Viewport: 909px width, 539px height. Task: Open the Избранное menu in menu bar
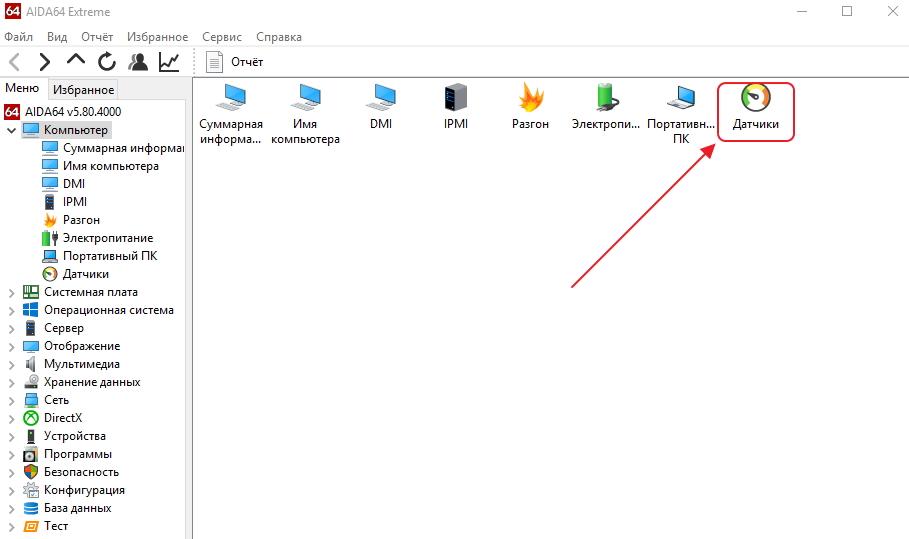tap(158, 37)
